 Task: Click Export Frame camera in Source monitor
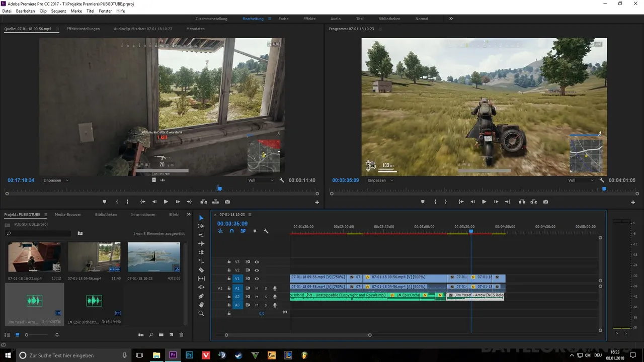coord(227,202)
